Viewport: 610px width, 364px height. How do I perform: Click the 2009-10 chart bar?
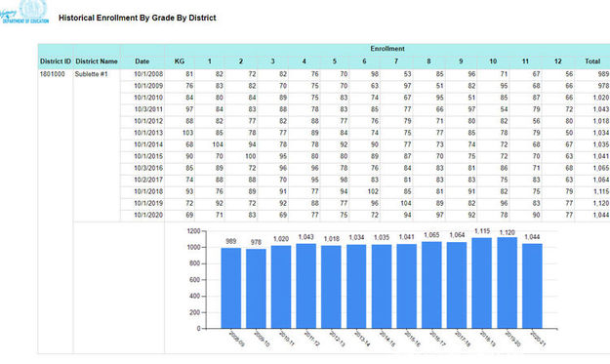[x=256, y=289]
